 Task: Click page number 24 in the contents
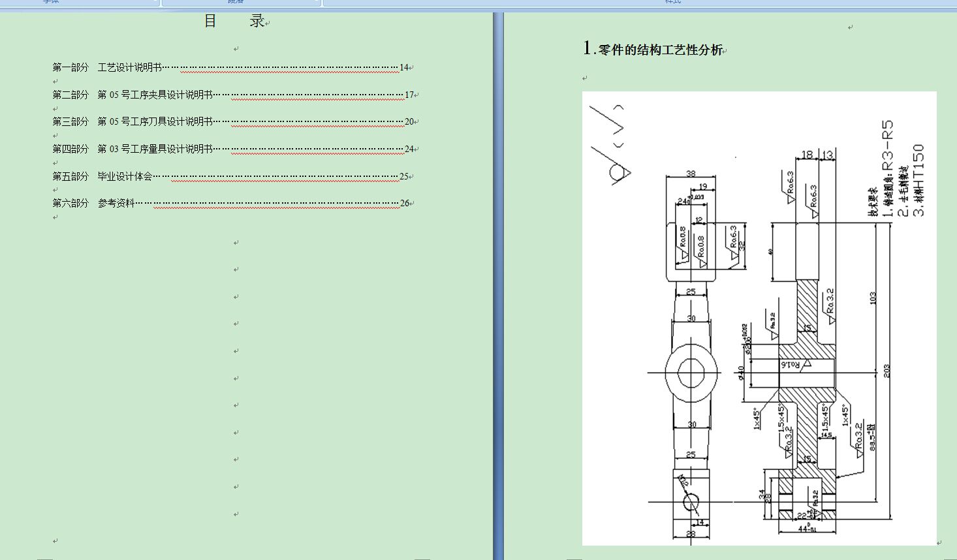[409, 149]
